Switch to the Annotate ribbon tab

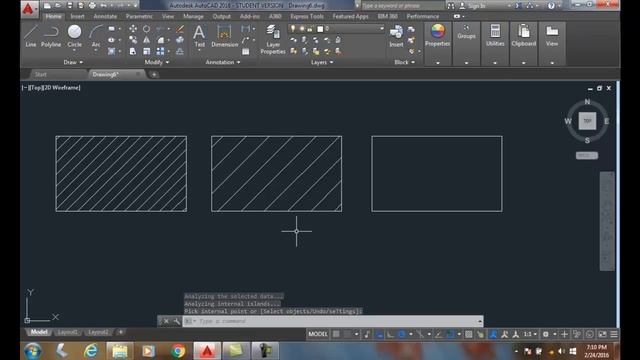105,16
